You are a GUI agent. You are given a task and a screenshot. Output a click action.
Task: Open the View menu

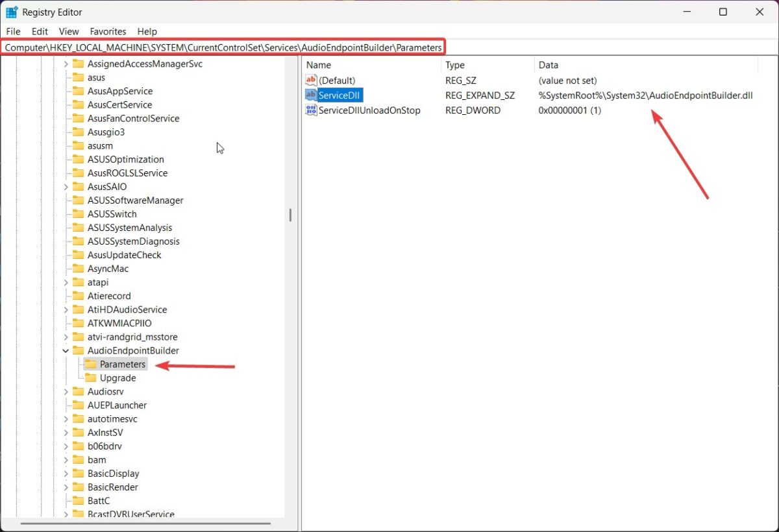(x=68, y=31)
